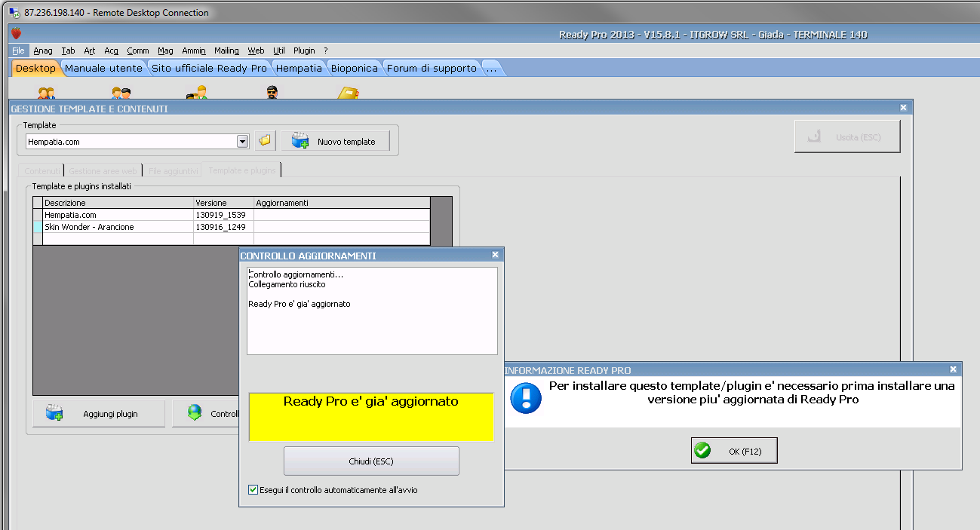Select the Gestione aree web tab
Image resolution: width=980 pixels, height=530 pixels.
(103, 171)
